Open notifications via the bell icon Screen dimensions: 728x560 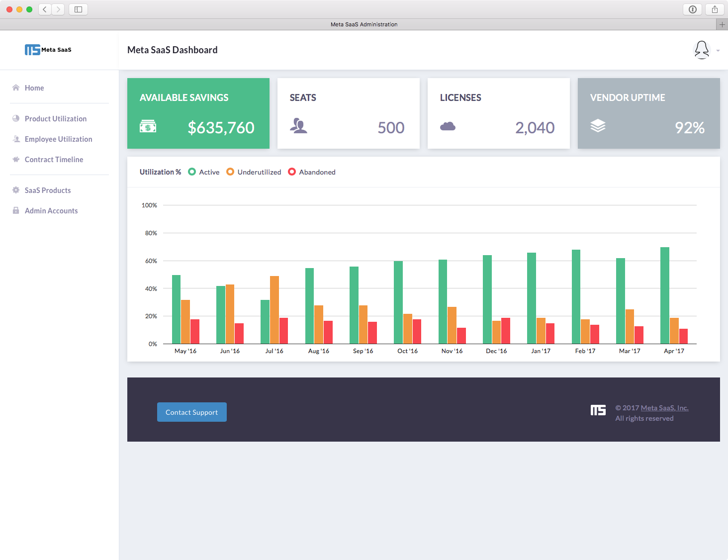pyautogui.click(x=702, y=50)
